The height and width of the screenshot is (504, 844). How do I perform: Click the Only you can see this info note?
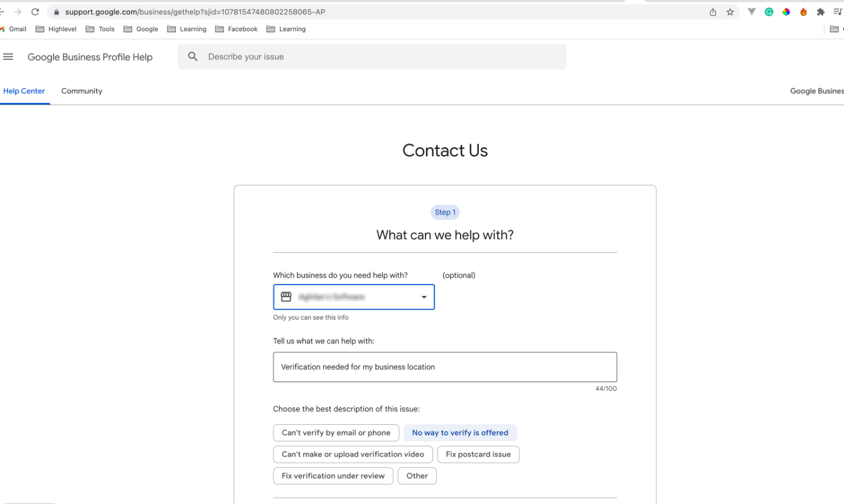310,318
